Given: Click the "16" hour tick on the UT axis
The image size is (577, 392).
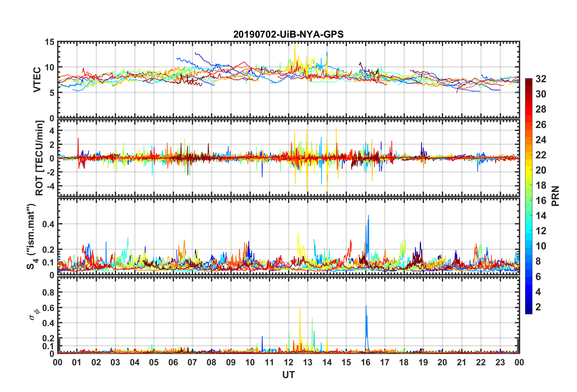Looking at the screenshot, I should point(366,363).
